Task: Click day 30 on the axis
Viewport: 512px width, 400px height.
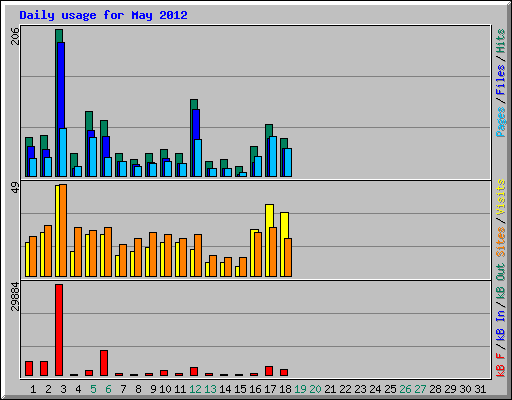Action: tap(465, 389)
